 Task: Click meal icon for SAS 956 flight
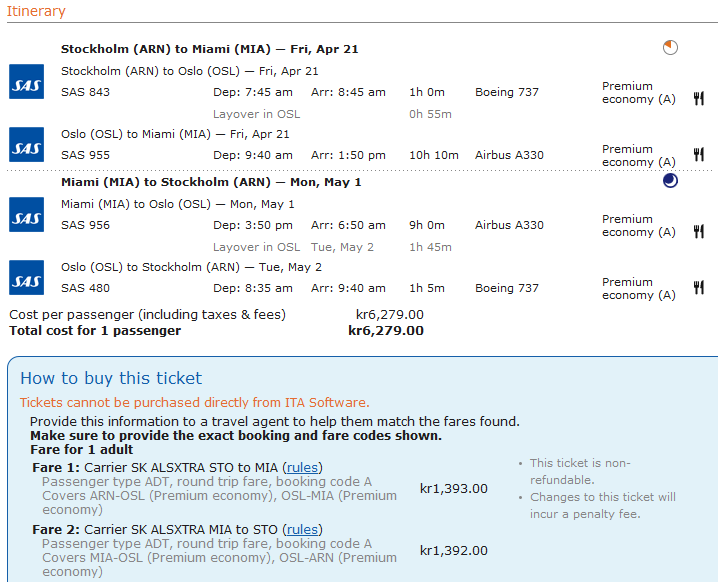[x=699, y=231]
